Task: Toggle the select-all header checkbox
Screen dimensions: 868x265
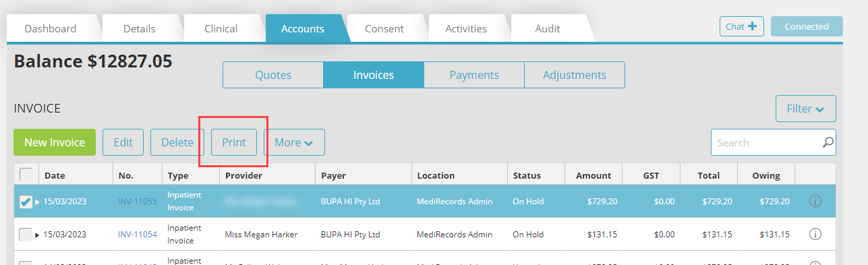Action: click(x=26, y=175)
